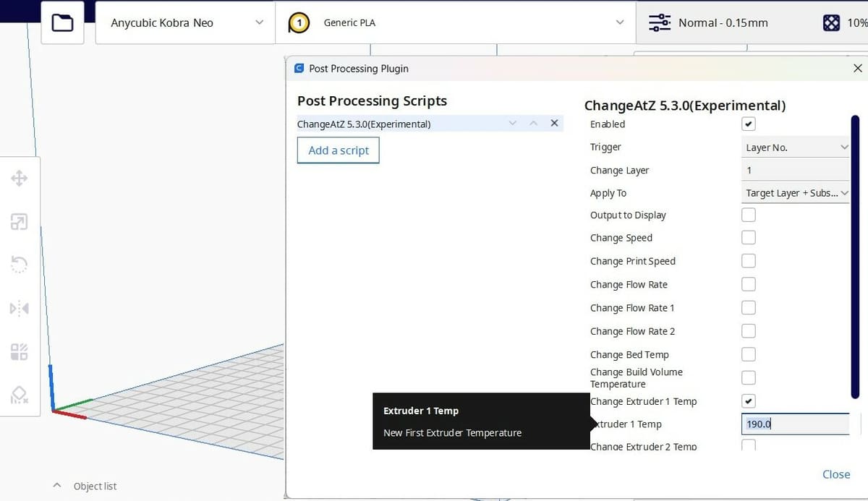Select the Per Model Settings tool
The height and width of the screenshot is (501, 868).
(x=20, y=352)
